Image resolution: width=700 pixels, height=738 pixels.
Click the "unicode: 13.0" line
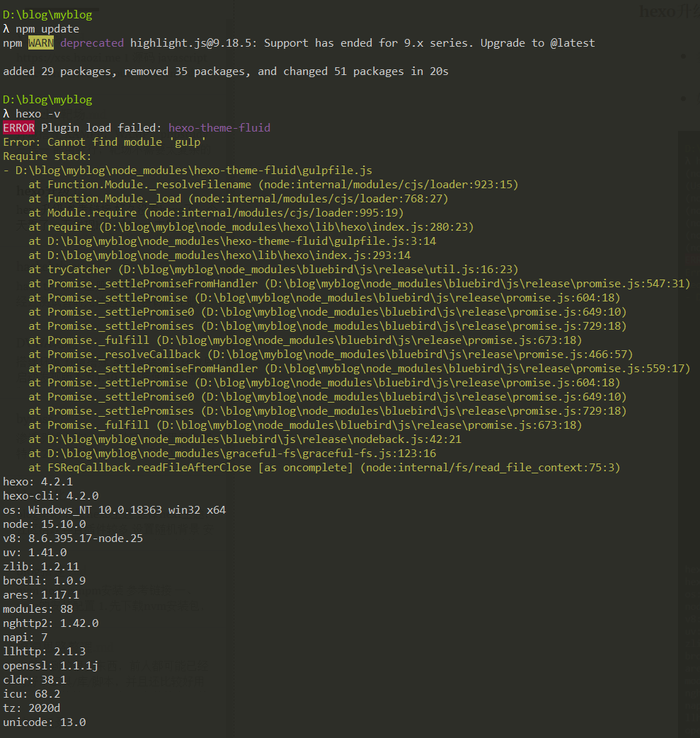[44, 722]
